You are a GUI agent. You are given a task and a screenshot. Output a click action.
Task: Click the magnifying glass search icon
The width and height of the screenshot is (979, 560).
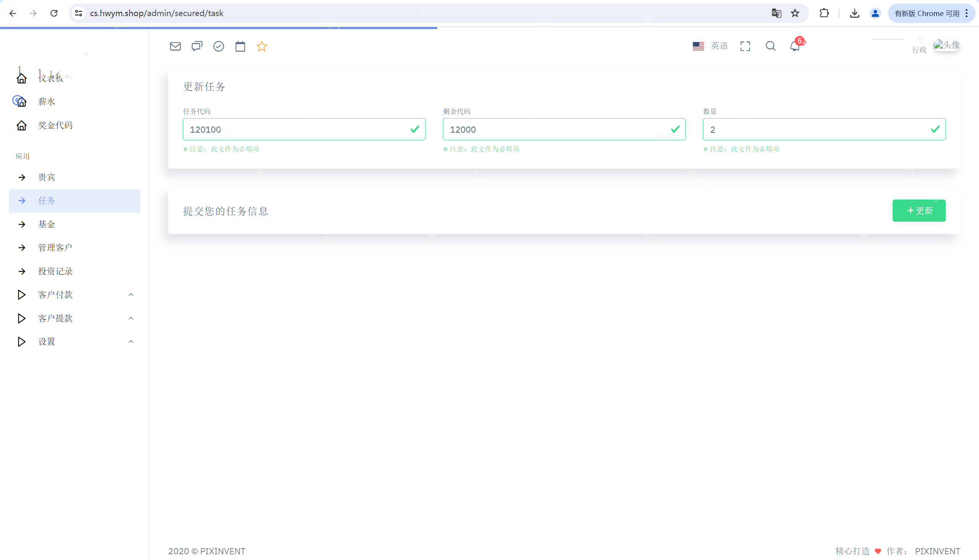coord(770,46)
